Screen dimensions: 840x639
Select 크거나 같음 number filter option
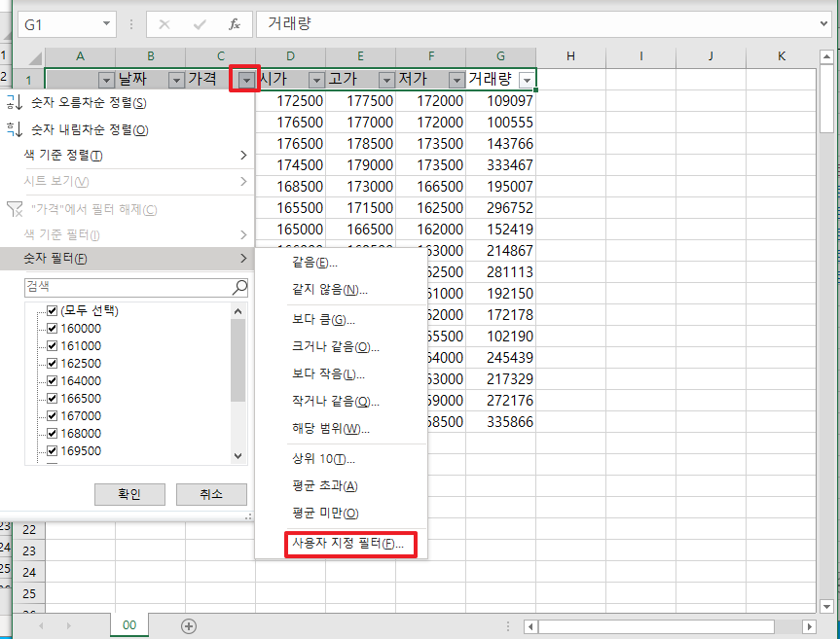(342, 347)
